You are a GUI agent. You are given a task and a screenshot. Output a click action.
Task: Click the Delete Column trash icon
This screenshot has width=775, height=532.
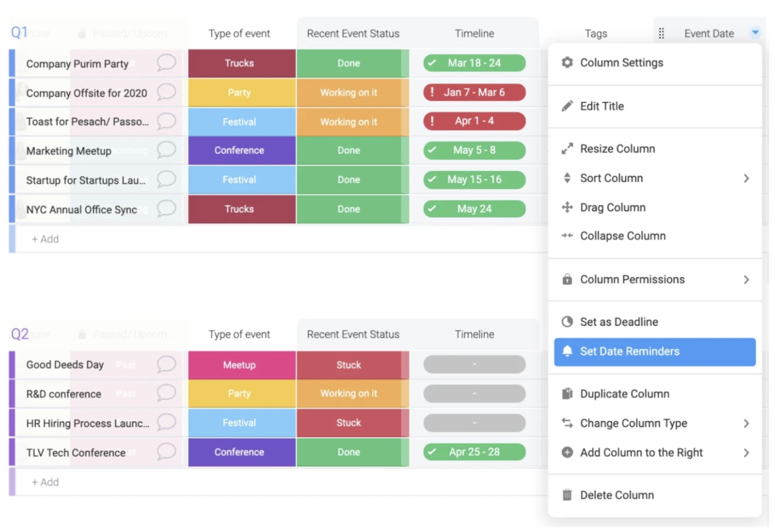pyautogui.click(x=566, y=495)
